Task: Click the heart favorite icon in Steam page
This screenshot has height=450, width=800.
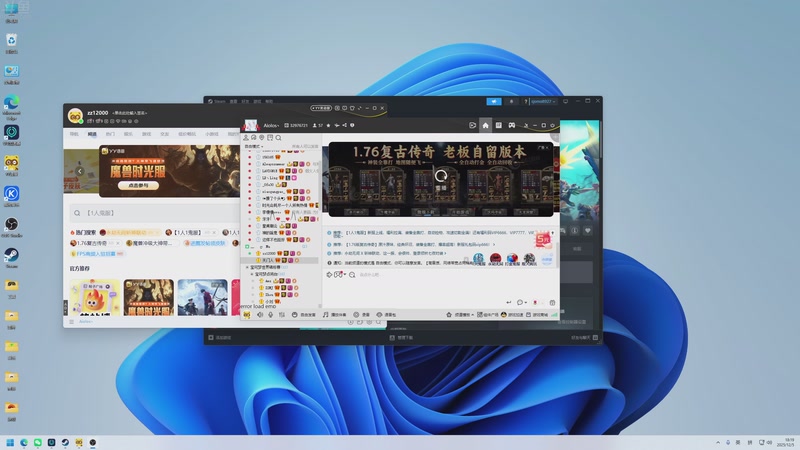Action: (x=588, y=231)
